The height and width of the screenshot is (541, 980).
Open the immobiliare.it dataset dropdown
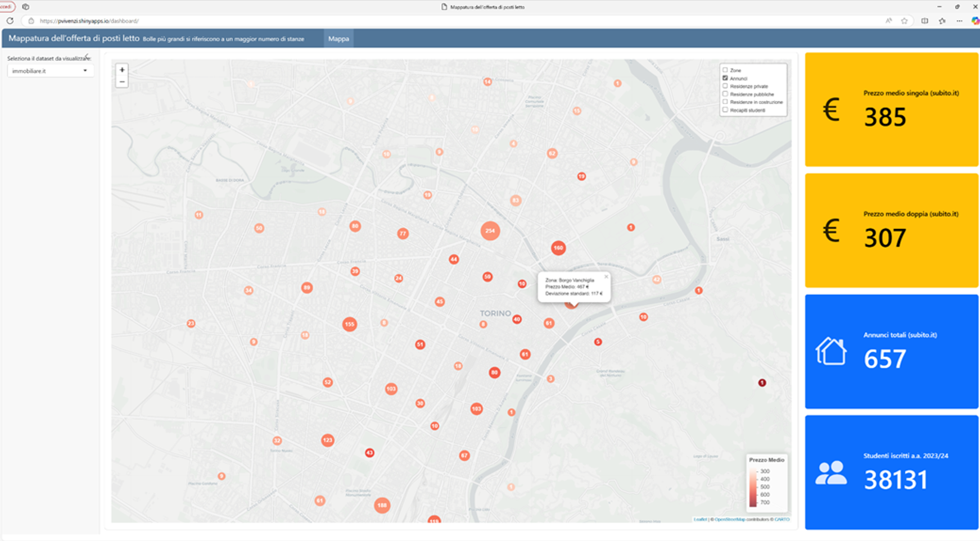[x=50, y=71]
